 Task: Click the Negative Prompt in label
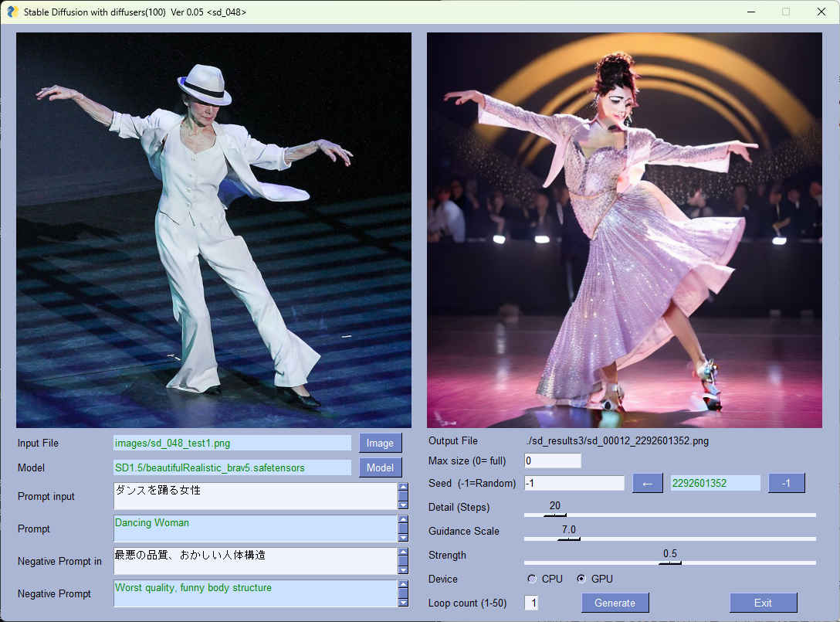click(x=59, y=562)
